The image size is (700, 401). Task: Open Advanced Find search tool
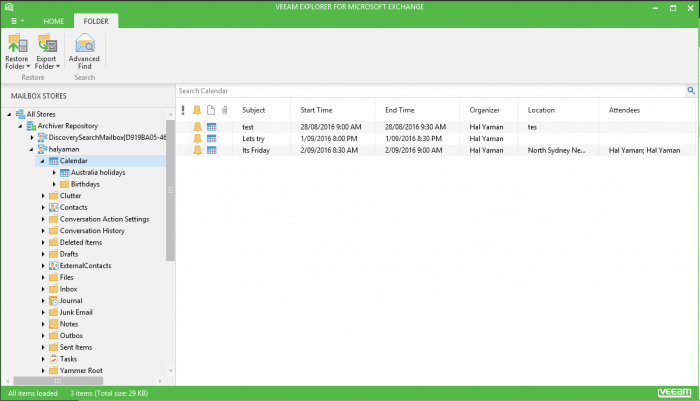coord(84,51)
